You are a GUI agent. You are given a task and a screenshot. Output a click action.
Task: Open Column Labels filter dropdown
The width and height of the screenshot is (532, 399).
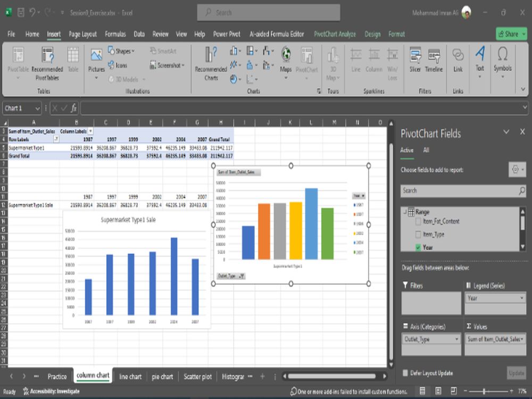tap(90, 131)
